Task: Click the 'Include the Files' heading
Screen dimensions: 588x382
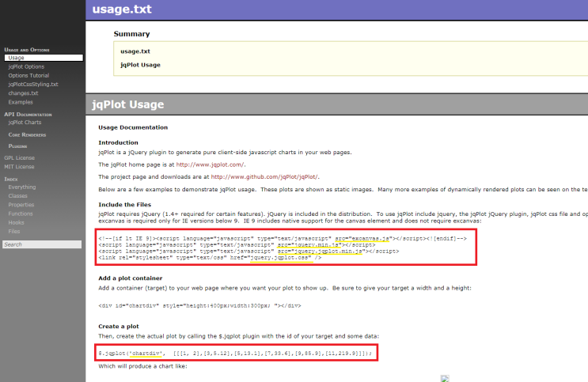Action: pyautogui.click(x=124, y=205)
